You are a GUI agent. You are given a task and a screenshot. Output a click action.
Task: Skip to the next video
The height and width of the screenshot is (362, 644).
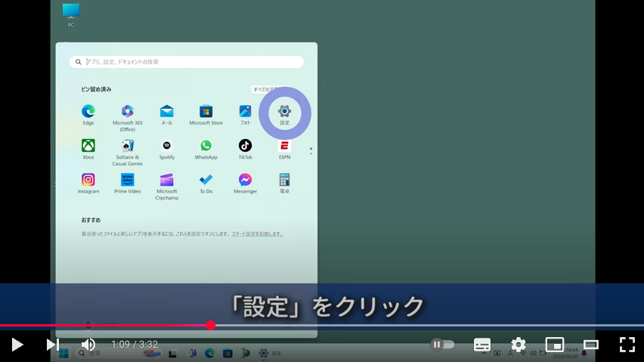click(53, 345)
